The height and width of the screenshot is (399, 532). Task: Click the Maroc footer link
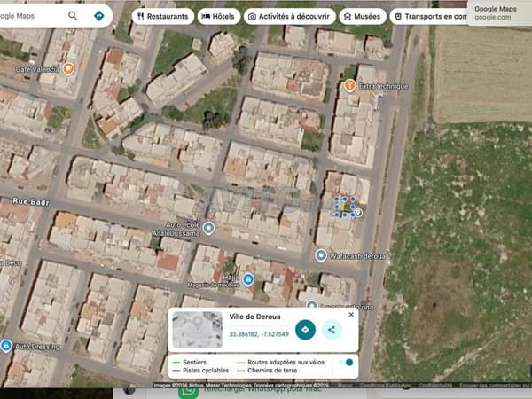pos(345,386)
